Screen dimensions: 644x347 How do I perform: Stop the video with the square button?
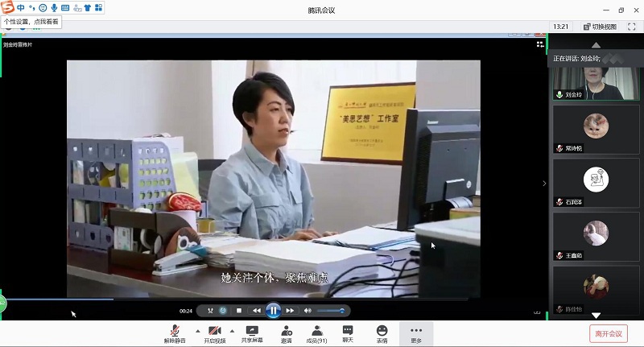pyautogui.click(x=239, y=311)
